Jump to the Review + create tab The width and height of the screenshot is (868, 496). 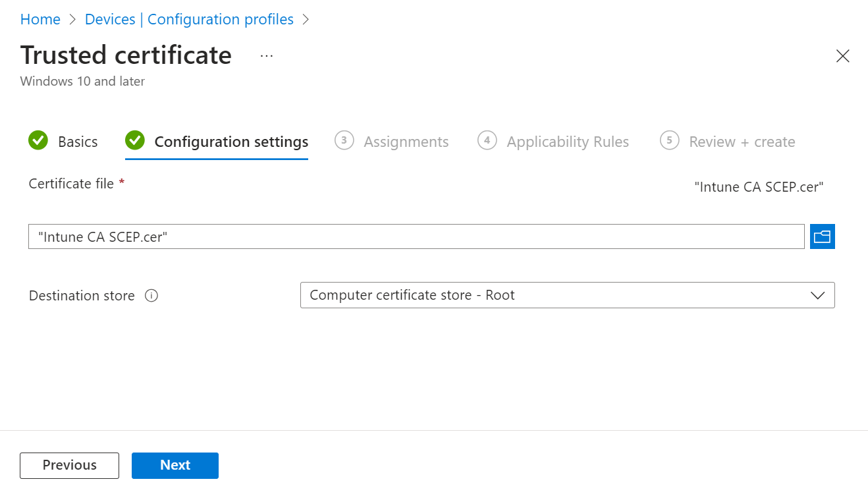tap(742, 142)
